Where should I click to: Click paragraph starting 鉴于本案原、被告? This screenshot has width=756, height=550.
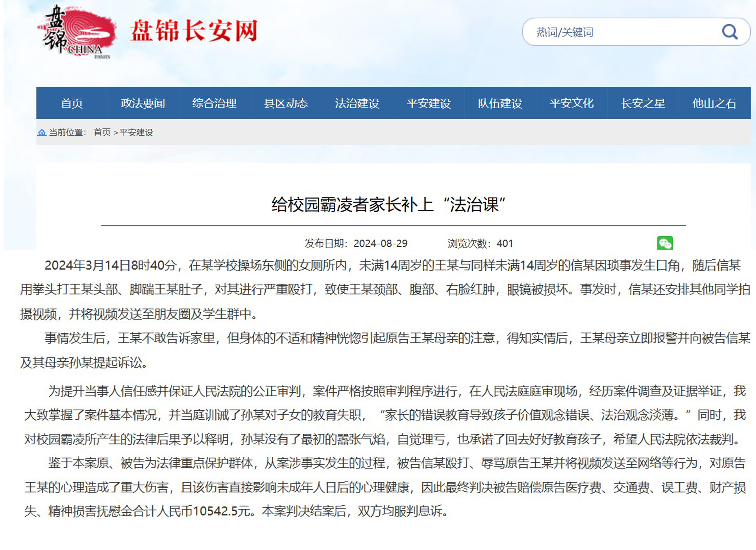click(x=385, y=487)
